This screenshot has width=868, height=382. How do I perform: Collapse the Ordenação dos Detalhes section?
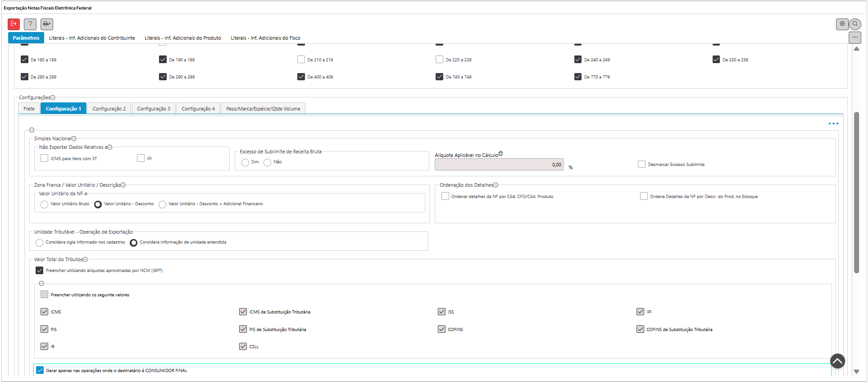495,185
